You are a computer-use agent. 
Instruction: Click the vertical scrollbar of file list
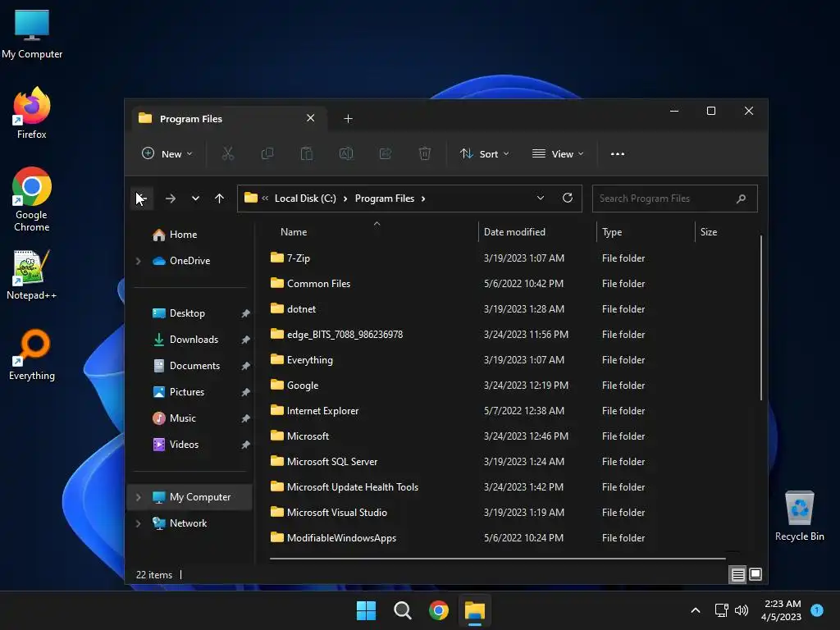[760, 317]
